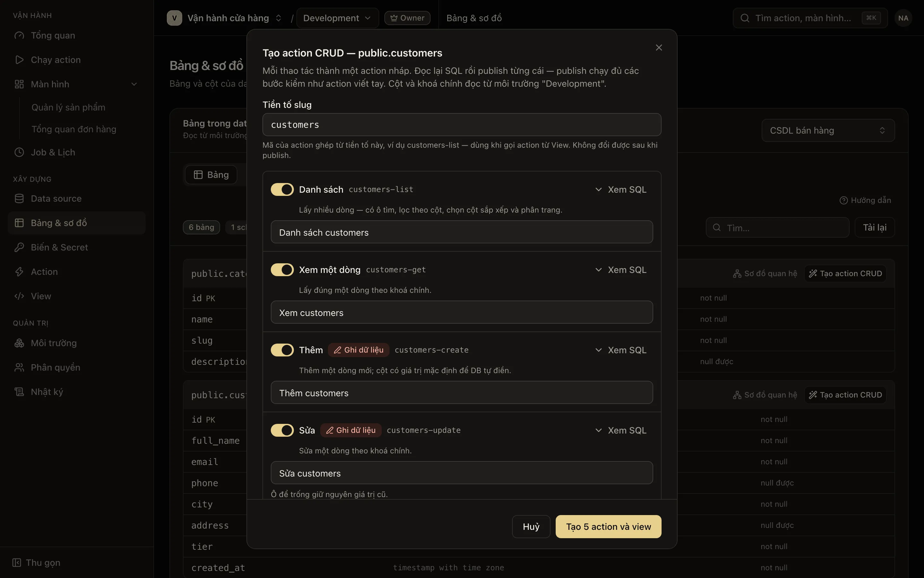The width and height of the screenshot is (924, 578).
Task: Click the Biến & Secret key icon
Action: [x=19, y=247]
